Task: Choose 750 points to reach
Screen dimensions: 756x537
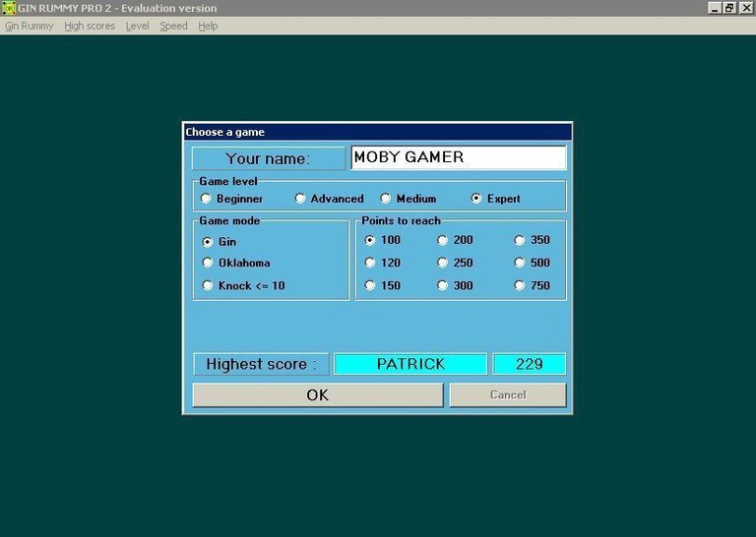Action: (x=520, y=286)
